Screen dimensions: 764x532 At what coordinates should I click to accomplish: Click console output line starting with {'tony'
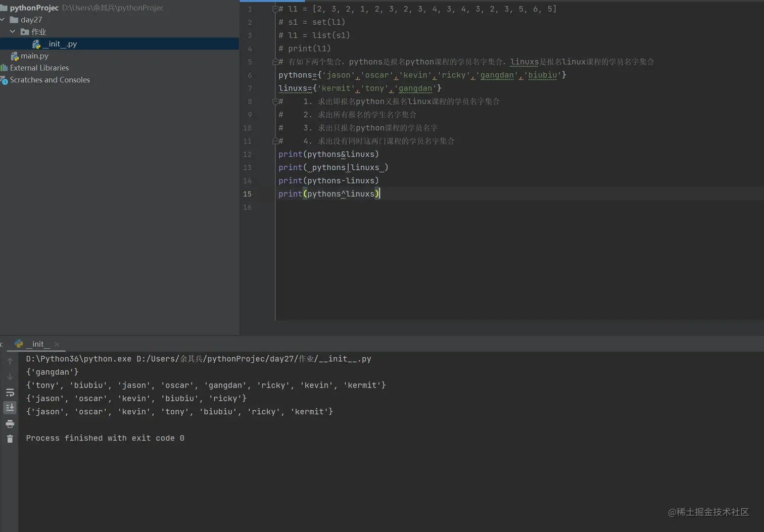point(206,385)
